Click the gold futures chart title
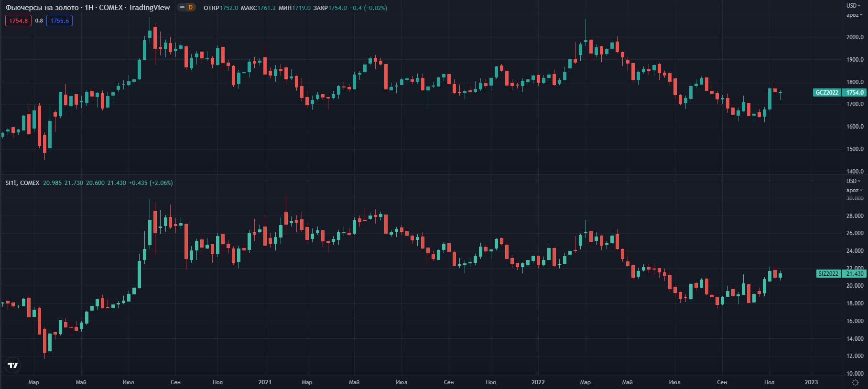The width and height of the screenshot is (868, 389). 87,8
